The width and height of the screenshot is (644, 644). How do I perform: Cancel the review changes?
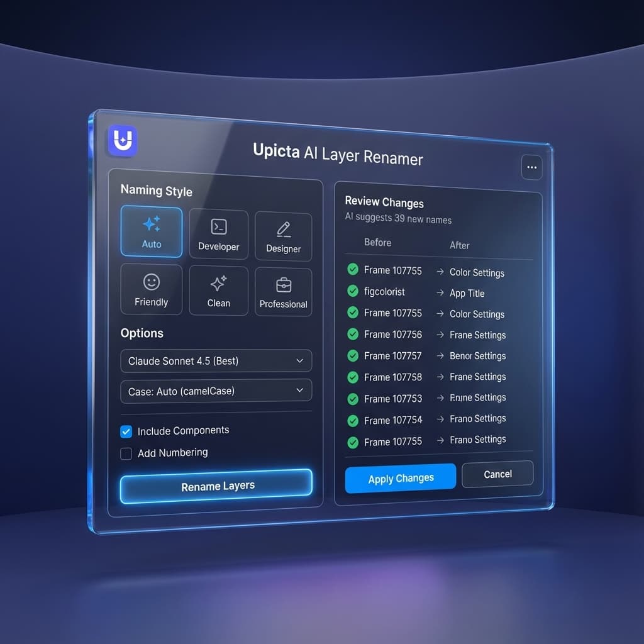coord(497,474)
